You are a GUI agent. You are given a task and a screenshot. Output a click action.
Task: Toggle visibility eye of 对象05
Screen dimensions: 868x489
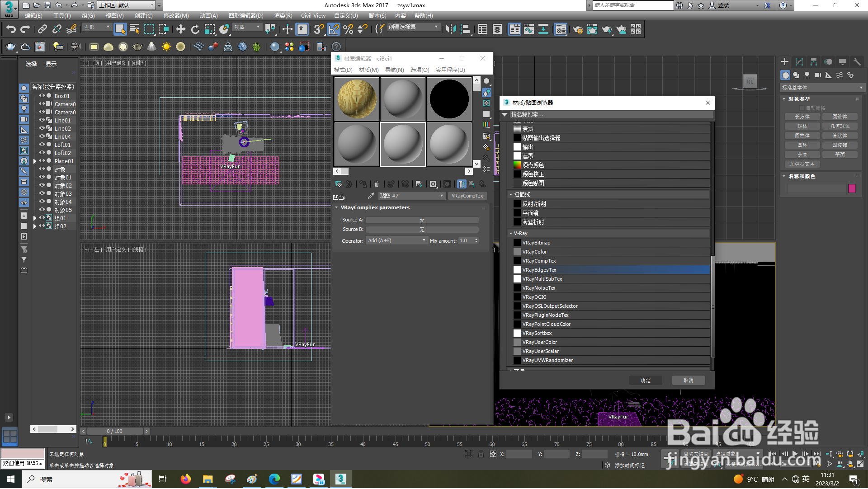(42, 210)
